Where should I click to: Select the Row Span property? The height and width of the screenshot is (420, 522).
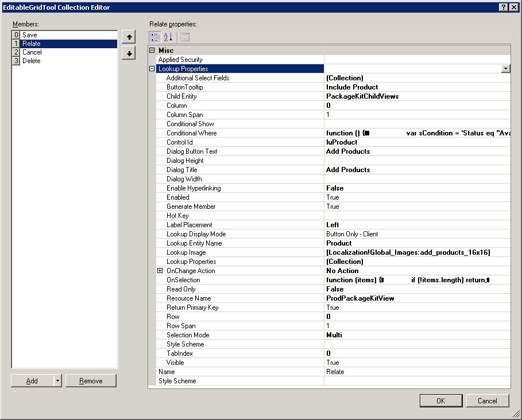[x=181, y=326]
